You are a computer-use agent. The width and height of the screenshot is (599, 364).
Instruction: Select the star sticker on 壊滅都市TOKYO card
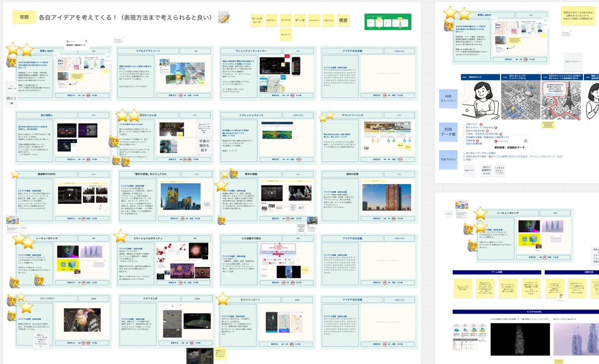point(15,175)
